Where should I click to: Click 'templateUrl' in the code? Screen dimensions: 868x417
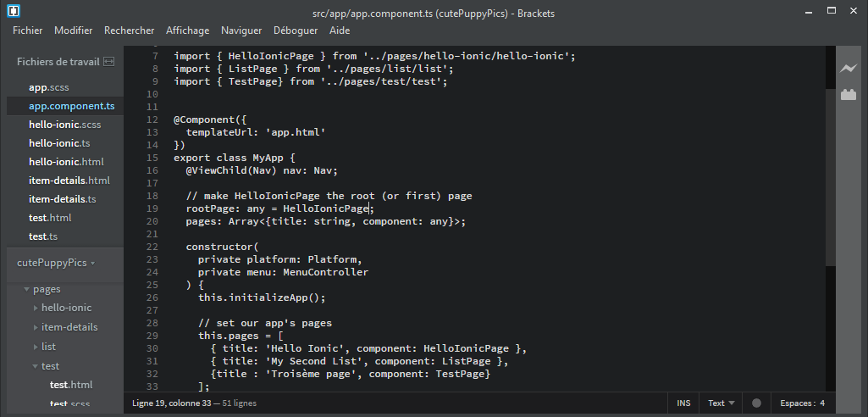[x=219, y=132]
